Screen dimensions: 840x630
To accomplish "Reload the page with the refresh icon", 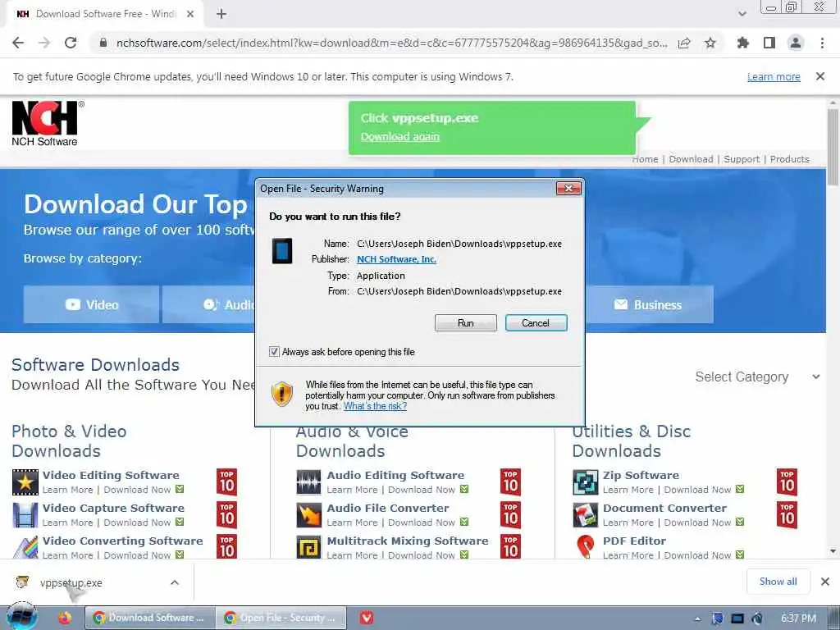I will (71, 43).
